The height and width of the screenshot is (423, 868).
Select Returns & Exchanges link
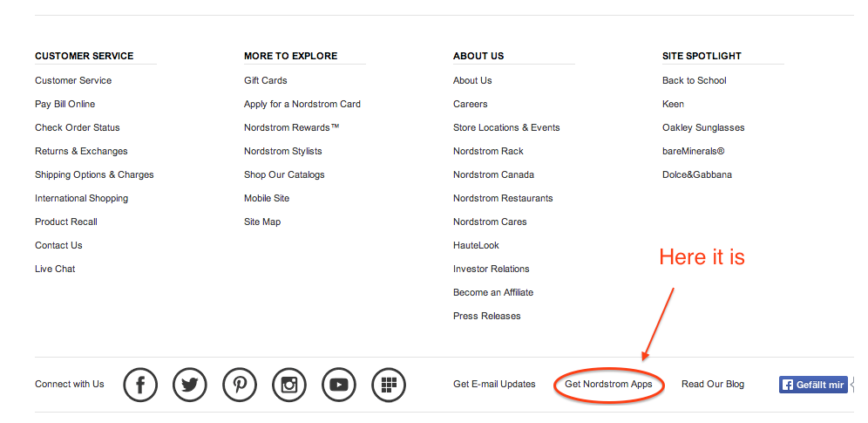[81, 151]
